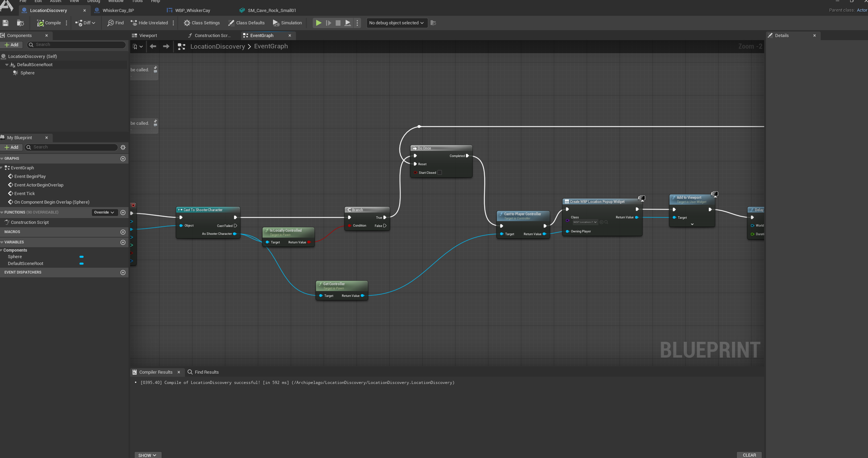
Task: Click the Components search field
Action: coord(76,45)
